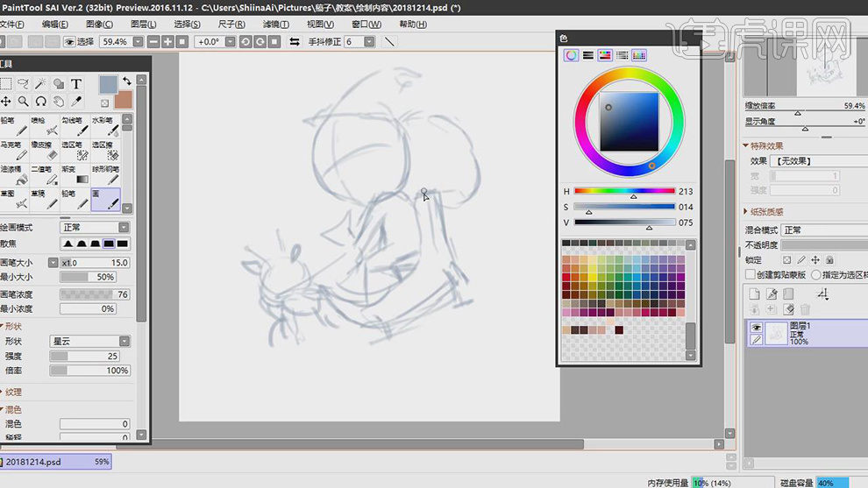
Task: Enable 创建剪贴蒙版 checkbox
Action: (x=751, y=274)
